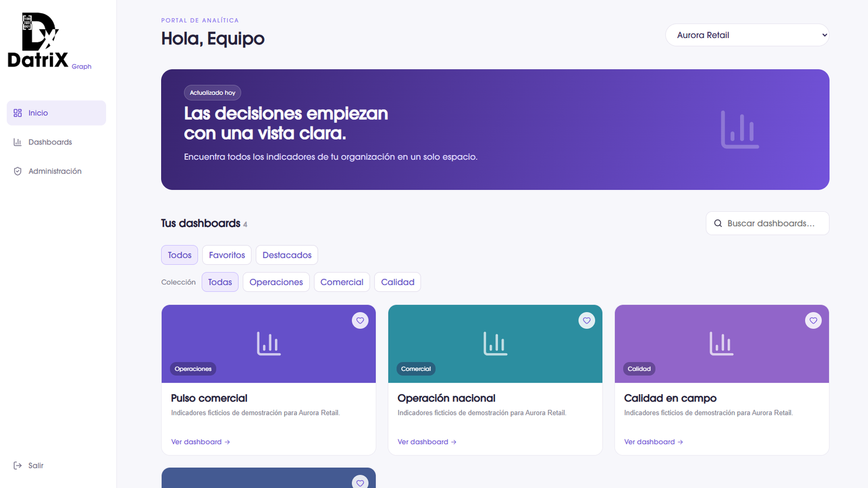Toggle heart on the partially visible fourth card
This screenshot has width=868, height=488.
tap(360, 482)
